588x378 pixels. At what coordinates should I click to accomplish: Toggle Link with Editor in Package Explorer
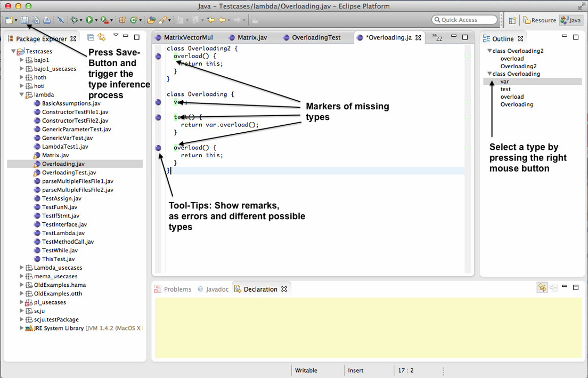102,38
